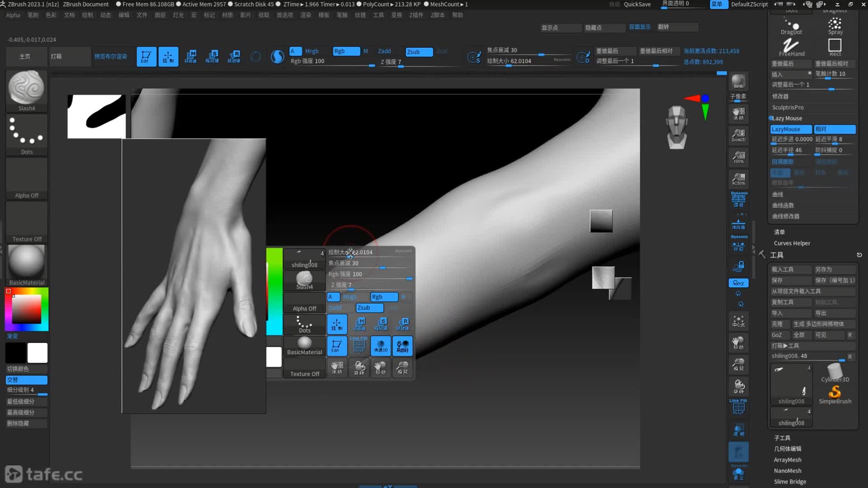Select the Move (M) gizmo icon in top shelf
Image resolution: width=868 pixels, height=488 pixels.
coord(190,56)
